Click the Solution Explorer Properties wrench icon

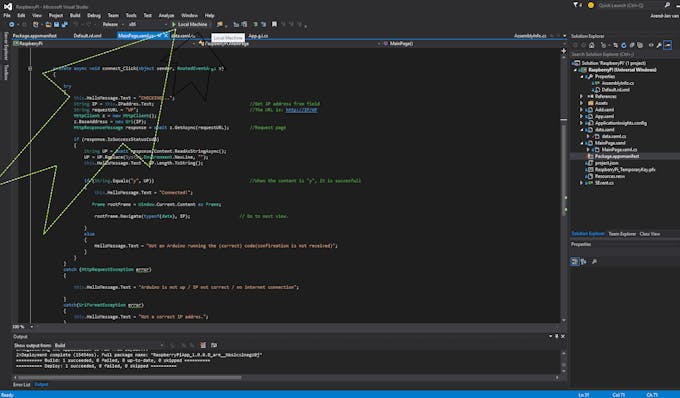659,45
